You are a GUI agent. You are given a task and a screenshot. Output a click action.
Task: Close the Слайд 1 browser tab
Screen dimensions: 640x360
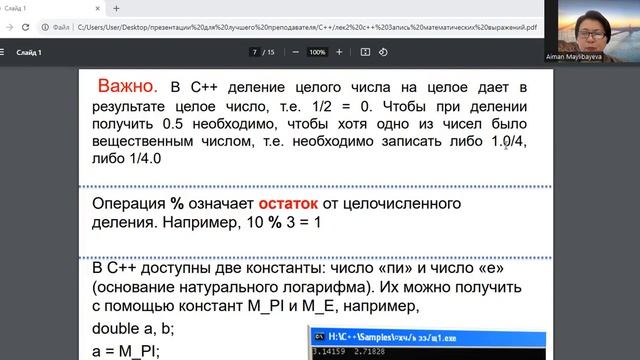pos(98,8)
